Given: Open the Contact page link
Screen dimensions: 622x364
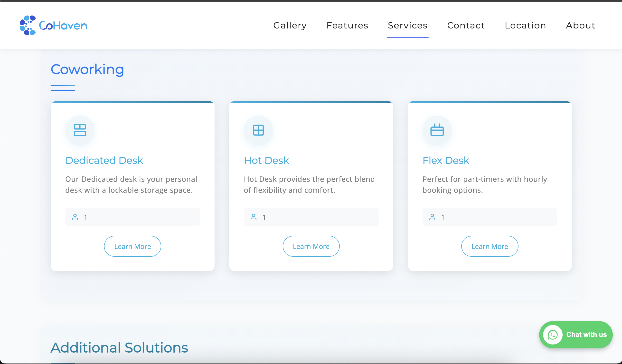Looking at the screenshot, I should tap(466, 25).
